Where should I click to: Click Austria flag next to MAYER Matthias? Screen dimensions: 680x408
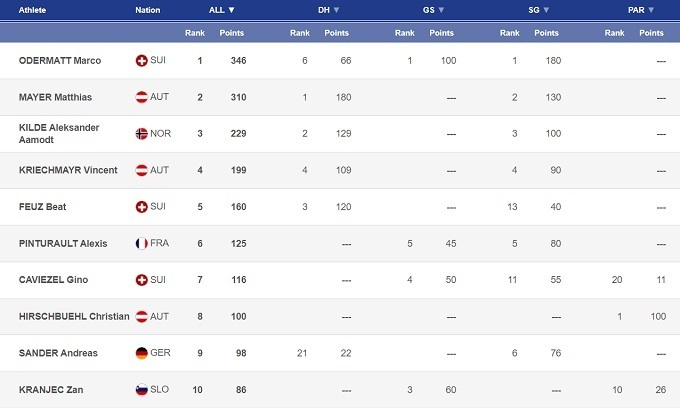click(x=142, y=97)
